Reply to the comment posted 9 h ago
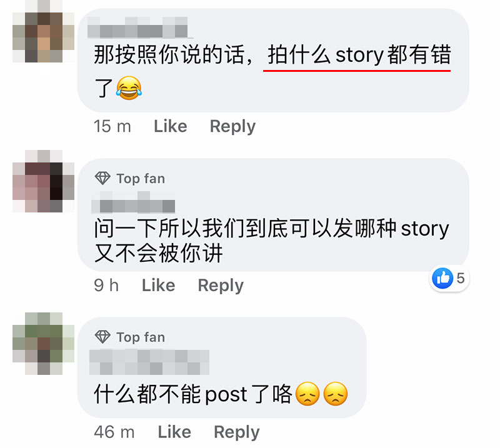Image resolution: width=500 pixels, height=448 pixels. [221, 286]
